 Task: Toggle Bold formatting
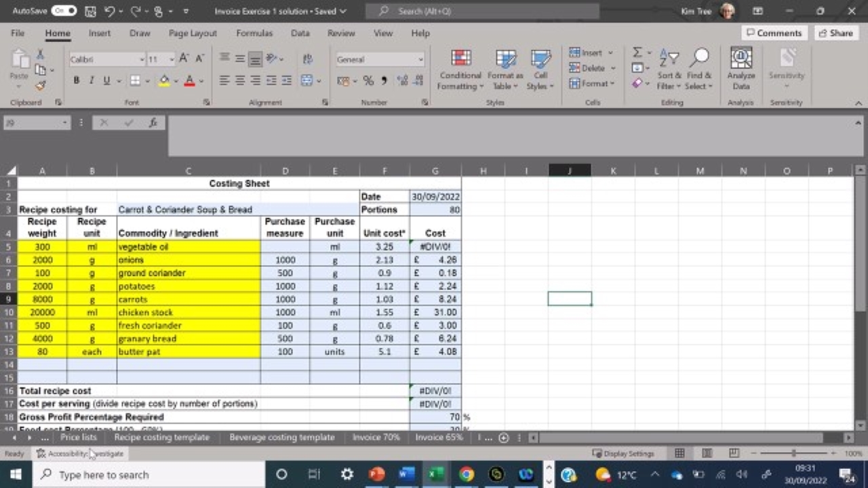tap(76, 81)
